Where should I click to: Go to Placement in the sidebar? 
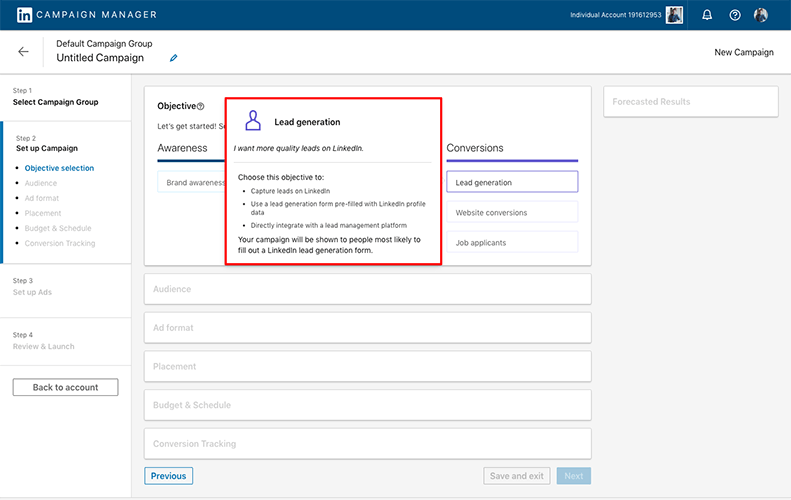pyautogui.click(x=43, y=213)
